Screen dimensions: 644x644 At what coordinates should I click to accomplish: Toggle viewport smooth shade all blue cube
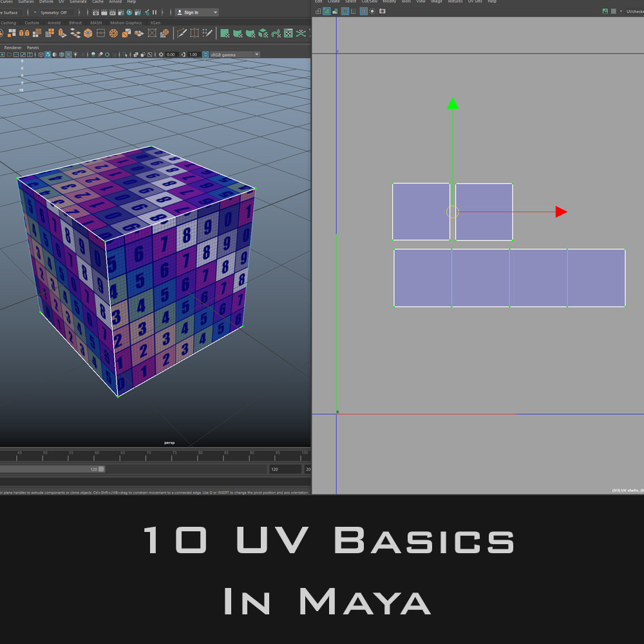pyautogui.click(x=48, y=55)
